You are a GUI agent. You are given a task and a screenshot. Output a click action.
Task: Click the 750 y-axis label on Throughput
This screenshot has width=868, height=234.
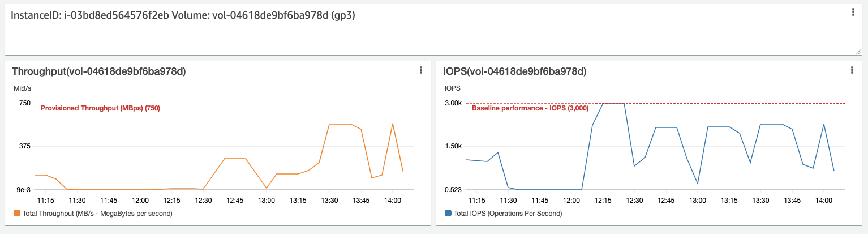point(24,103)
